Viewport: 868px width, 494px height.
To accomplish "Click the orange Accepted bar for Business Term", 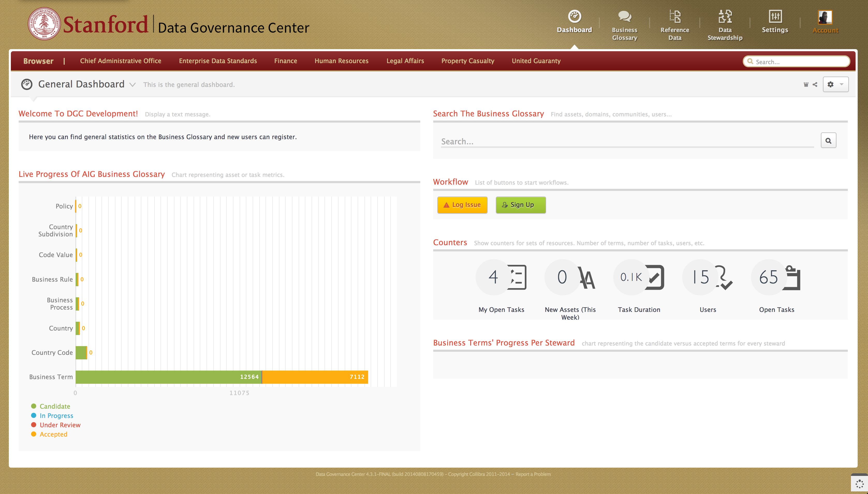I will [315, 377].
